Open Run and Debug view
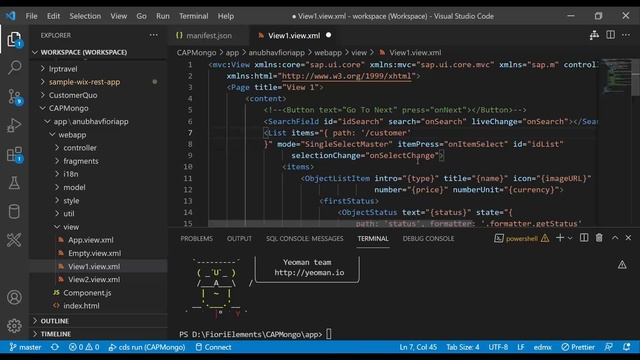Viewport: 640px width, 360px height. [14, 125]
